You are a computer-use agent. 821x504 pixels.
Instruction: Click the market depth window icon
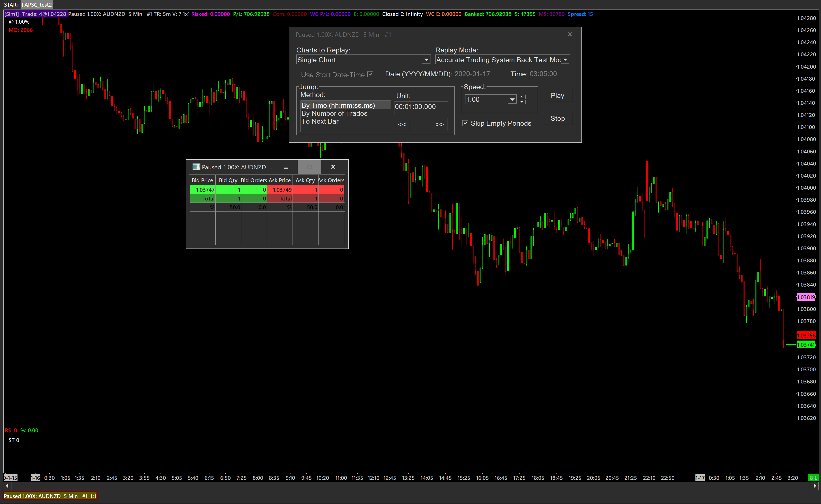pyautogui.click(x=196, y=167)
